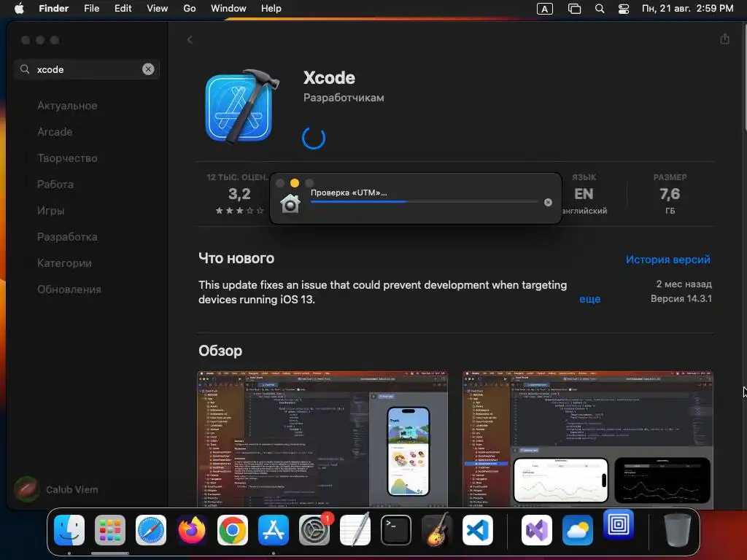Cancel the UTM verification progress

click(x=548, y=203)
